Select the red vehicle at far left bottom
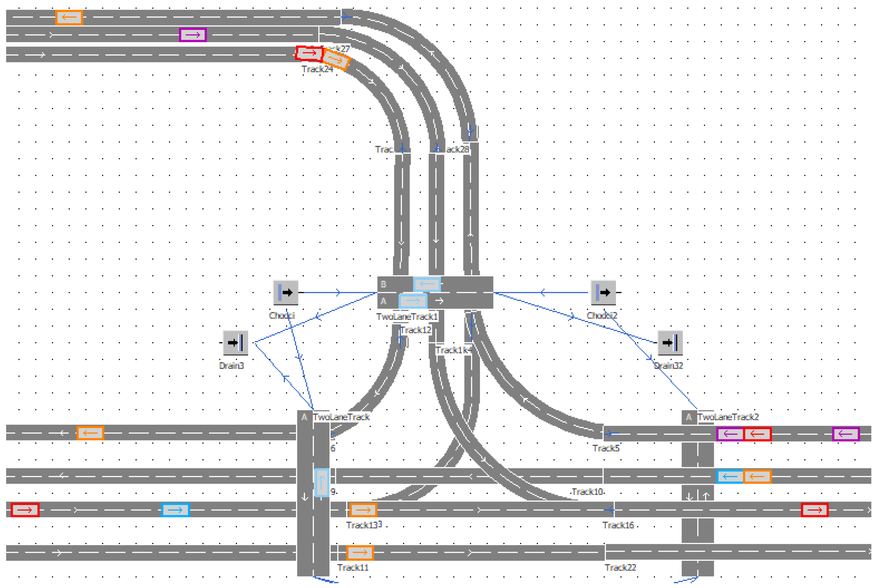 coord(25,510)
